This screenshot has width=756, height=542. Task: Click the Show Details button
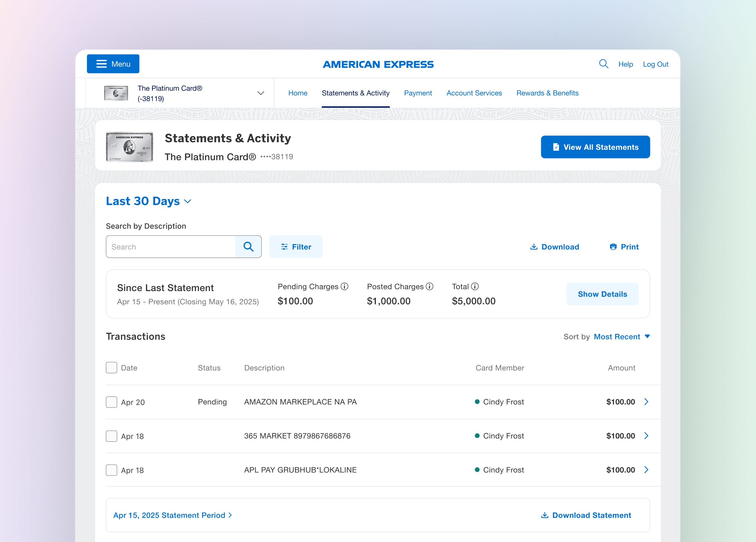click(602, 294)
